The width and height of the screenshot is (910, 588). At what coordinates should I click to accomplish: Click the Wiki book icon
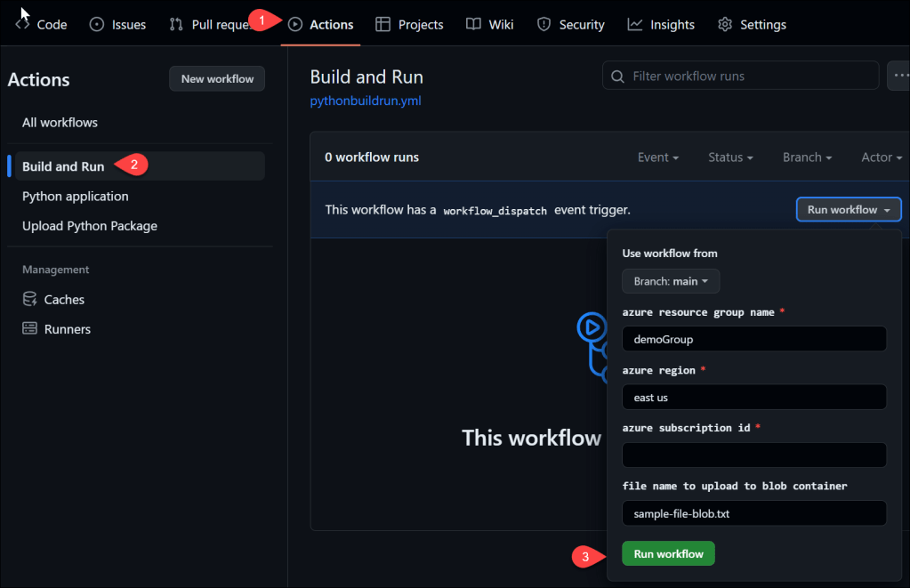(x=474, y=25)
